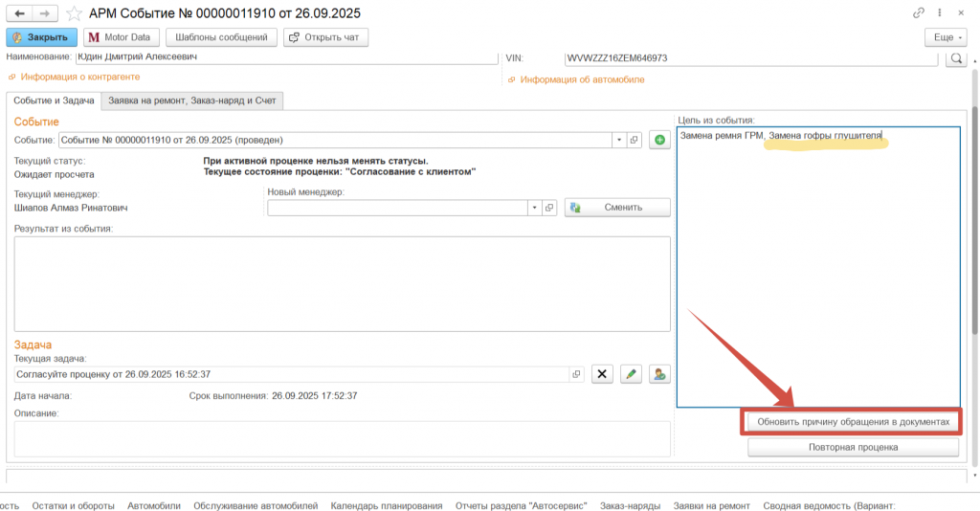The height and width of the screenshot is (511, 980).
Task: Click Обновить причину обращения в документах
Action: coord(852,421)
